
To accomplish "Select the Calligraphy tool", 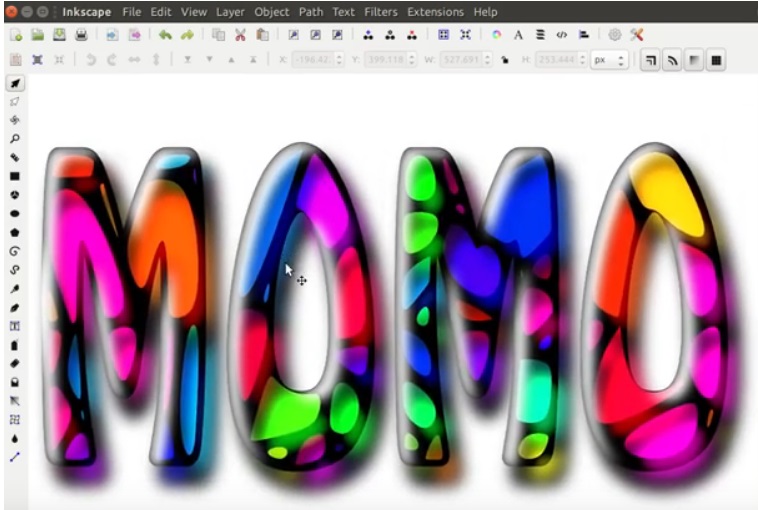I will point(15,307).
